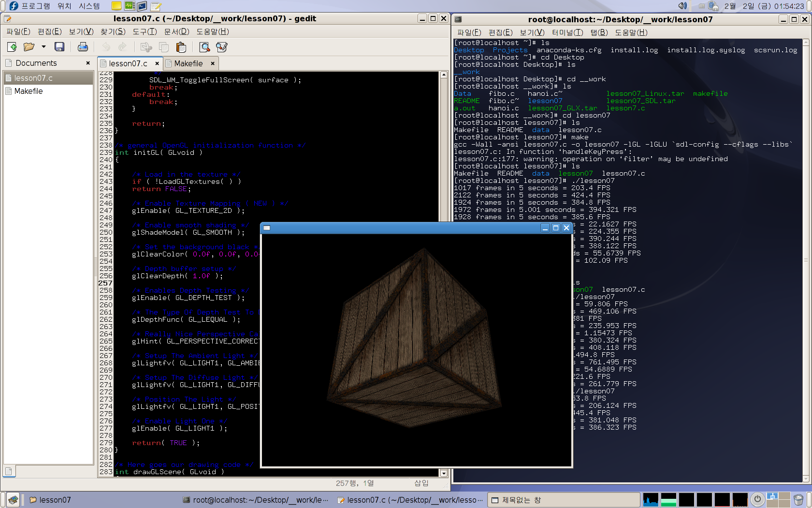Switch to 제목없는 창 taskbar button
The image size is (812, 508).
563,500
